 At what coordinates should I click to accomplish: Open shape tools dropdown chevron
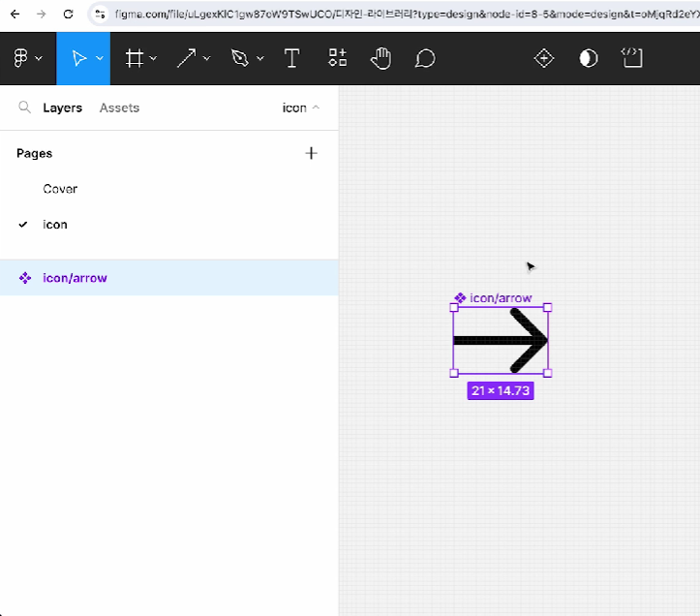tap(206, 58)
